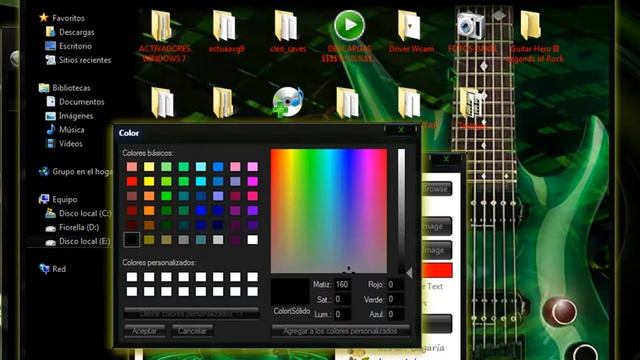The image size is (640, 360).
Task: Click Browse button in background window
Action: (x=436, y=189)
